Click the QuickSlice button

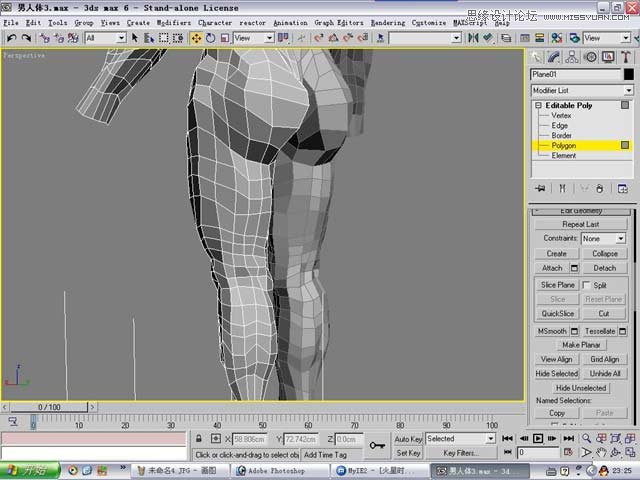pos(558,313)
